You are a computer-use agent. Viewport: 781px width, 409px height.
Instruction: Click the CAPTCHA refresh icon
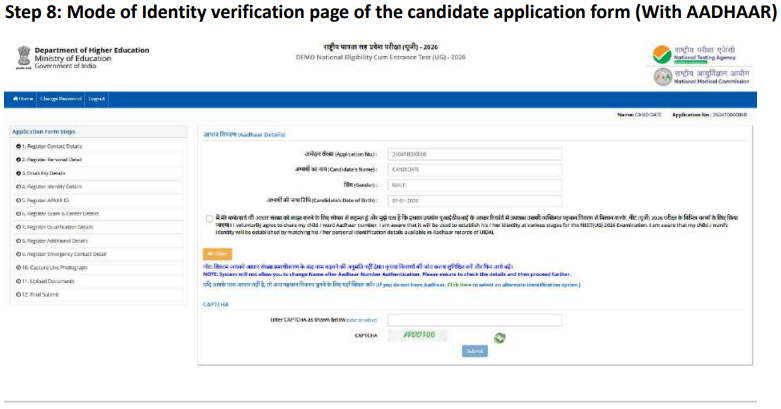[500, 338]
